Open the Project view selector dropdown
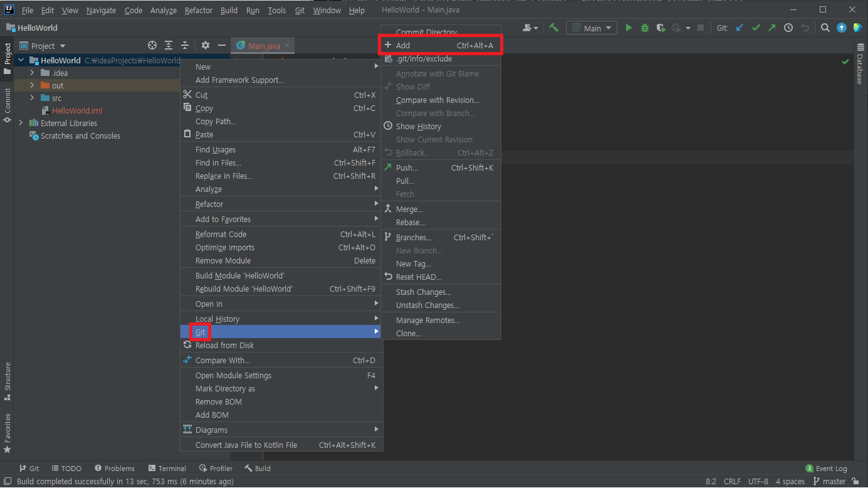This screenshot has height=488, width=868. (x=43, y=46)
